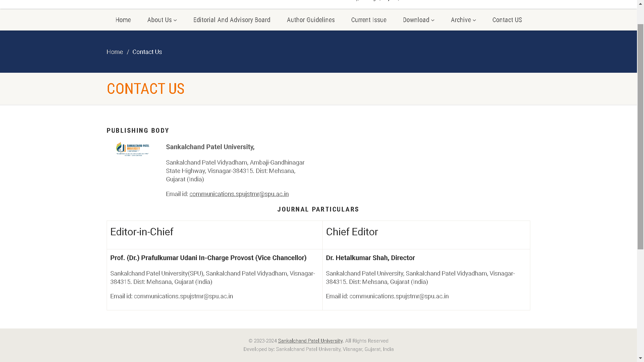Click Home breadcrumb link
This screenshot has width=644, height=362.
(x=115, y=52)
